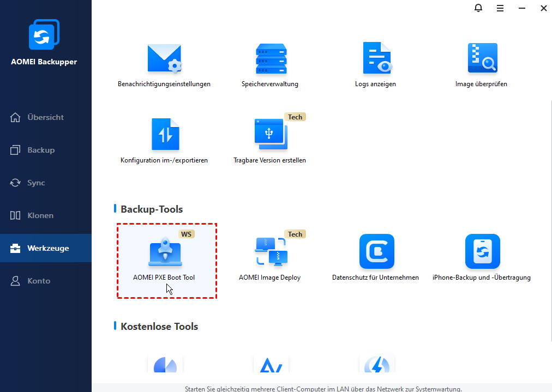Launch AOMEI PXE Boot Tool icon

click(x=165, y=252)
